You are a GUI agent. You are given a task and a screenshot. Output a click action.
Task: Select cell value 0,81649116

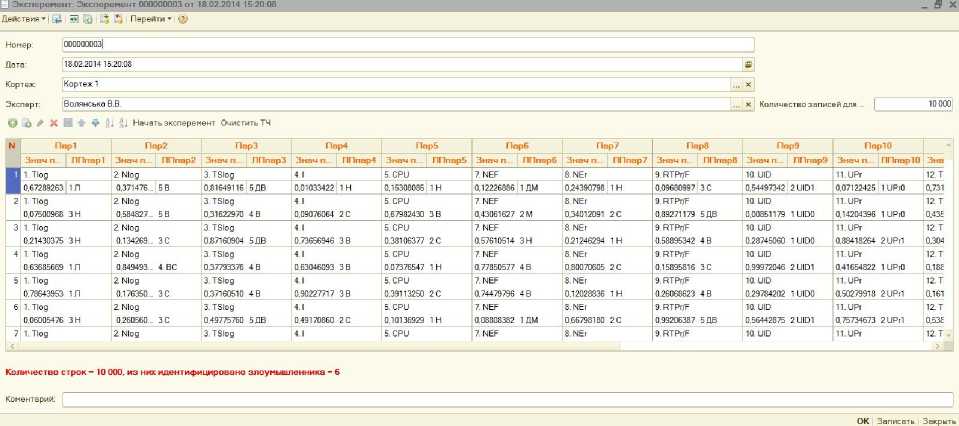pyautogui.click(x=224, y=188)
